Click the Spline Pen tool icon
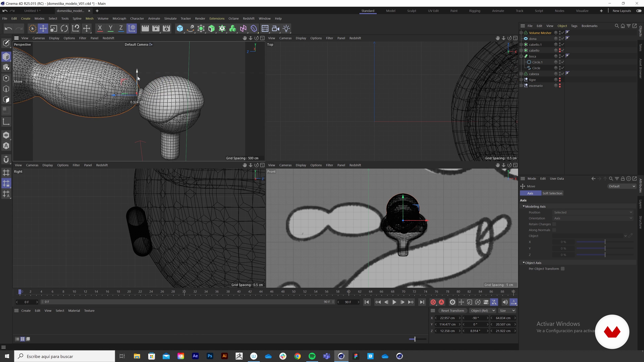The height and width of the screenshot is (362, 644). (x=191, y=28)
